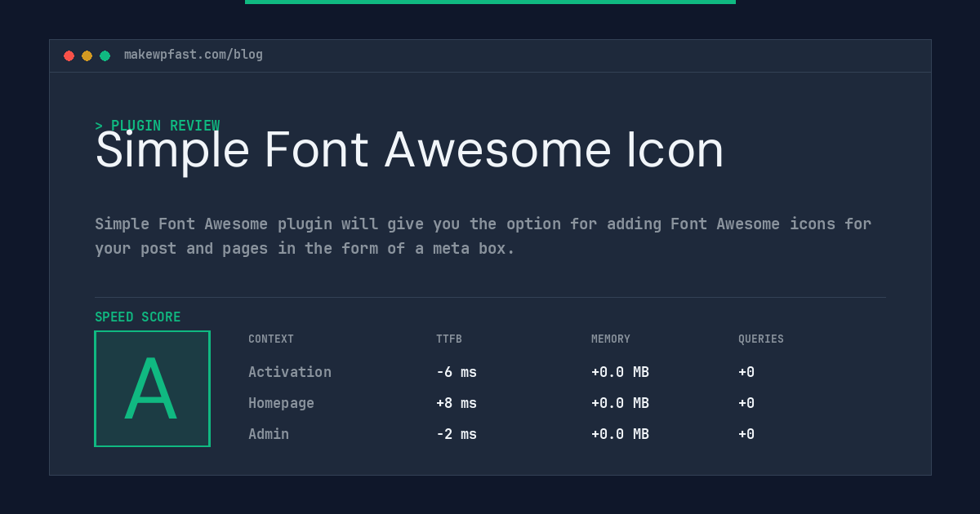Viewport: 980px width, 514px height.
Task: Select the Homepage row label
Action: coord(281,403)
